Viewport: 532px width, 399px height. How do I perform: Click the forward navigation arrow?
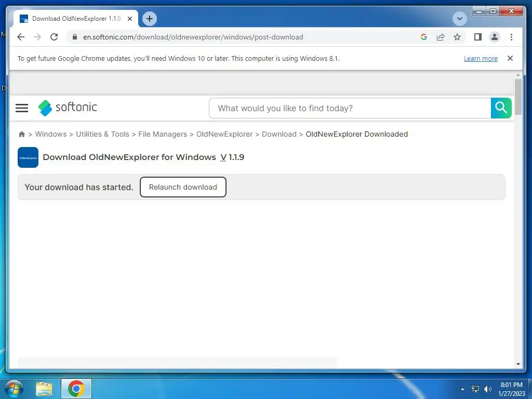pos(37,37)
